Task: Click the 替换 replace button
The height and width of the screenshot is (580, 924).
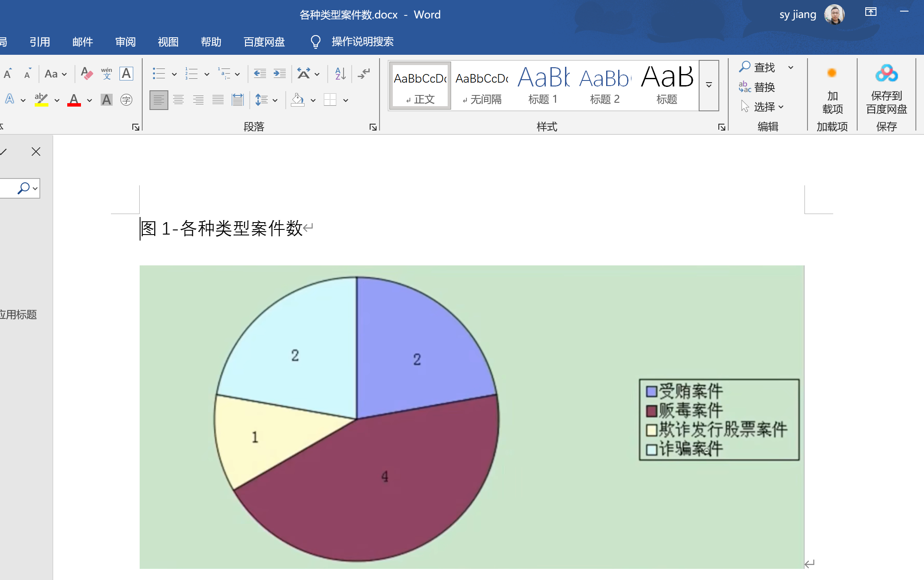Action: coord(757,87)
